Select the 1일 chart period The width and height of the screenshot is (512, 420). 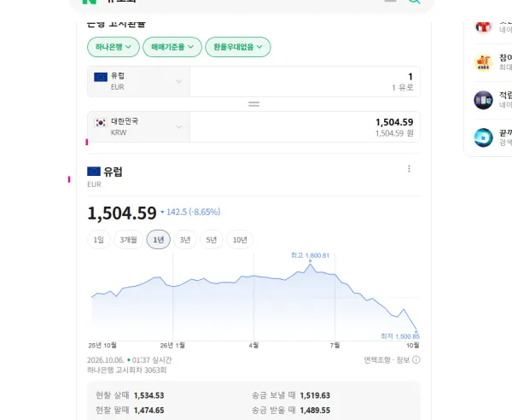pos(99,240)
